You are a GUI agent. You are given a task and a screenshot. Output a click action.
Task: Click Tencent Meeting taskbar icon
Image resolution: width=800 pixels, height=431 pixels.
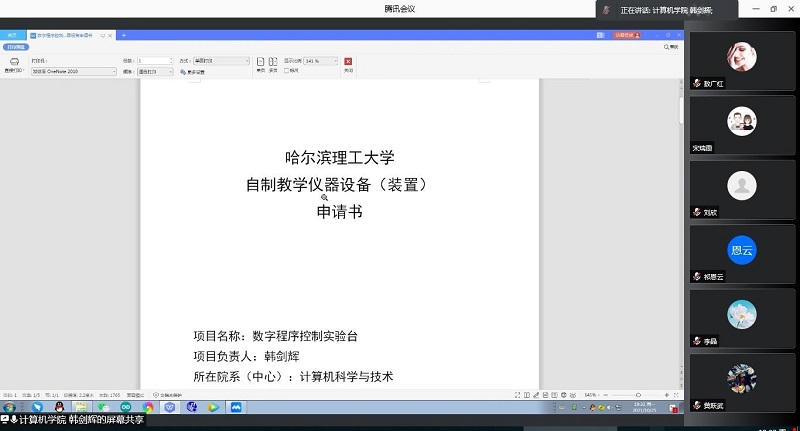click(x=236, y=408)
